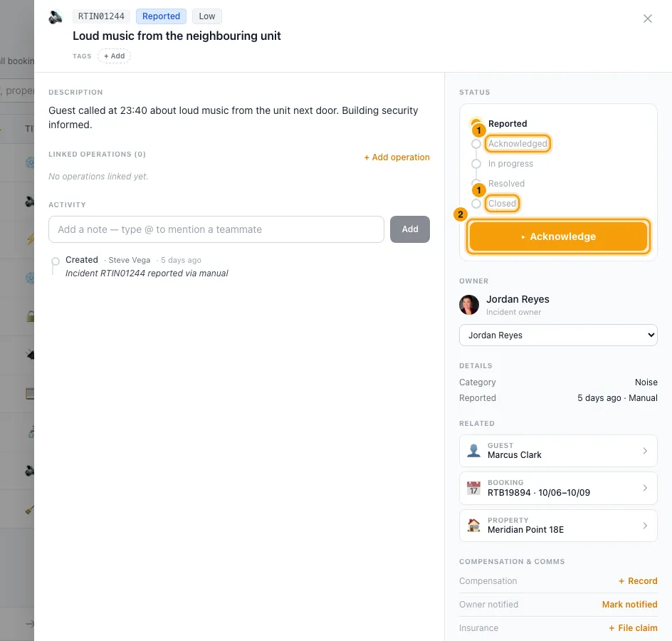Click the incident title 'Loud music from the neighbouring unit'

click(177, 36)
